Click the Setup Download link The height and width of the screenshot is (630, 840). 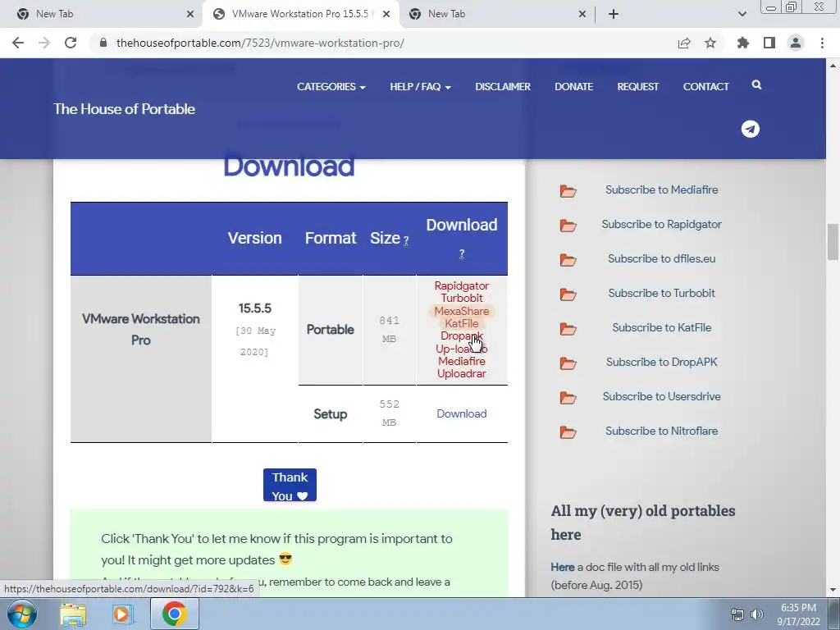click(x=461, y=413)
